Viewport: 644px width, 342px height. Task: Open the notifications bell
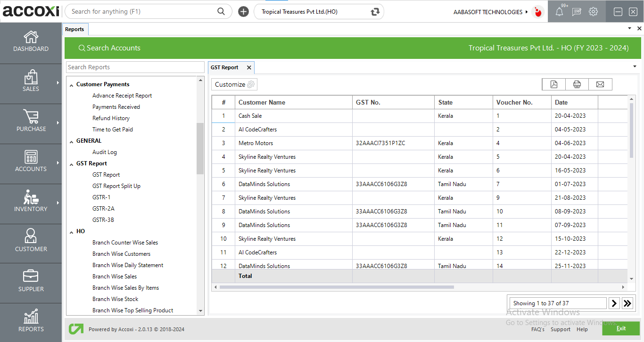pos(560,12)
